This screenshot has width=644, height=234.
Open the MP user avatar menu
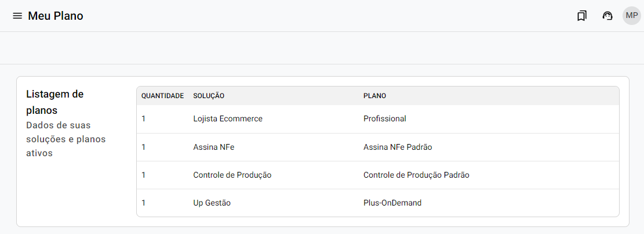coord(632,16)
